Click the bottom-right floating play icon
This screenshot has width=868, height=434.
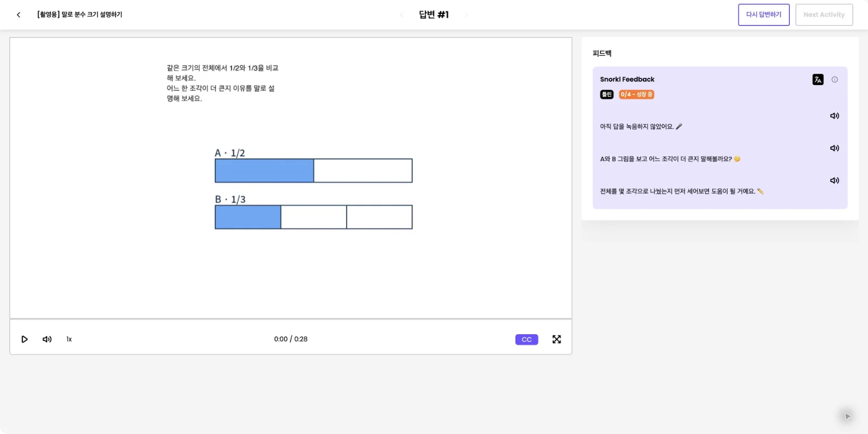[847, 416]
